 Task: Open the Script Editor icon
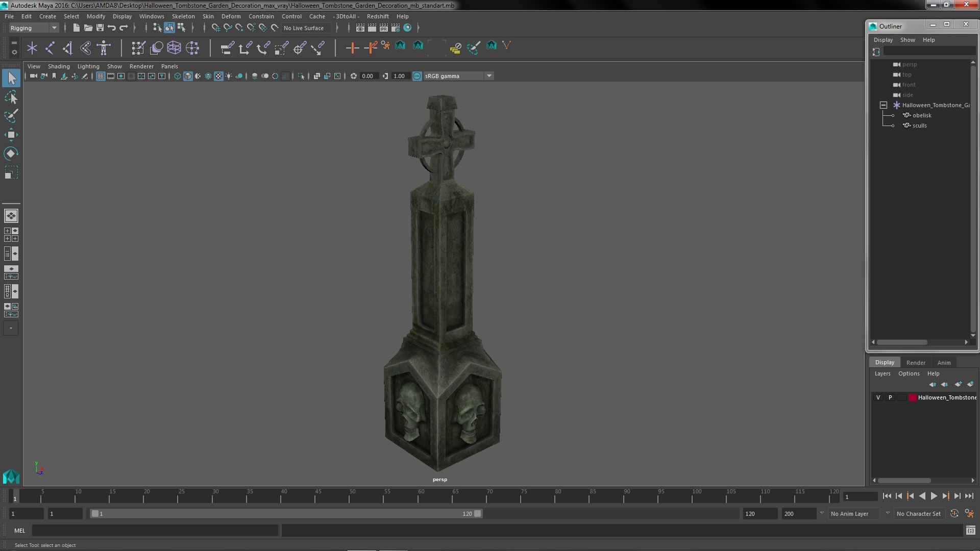[970, 531]
